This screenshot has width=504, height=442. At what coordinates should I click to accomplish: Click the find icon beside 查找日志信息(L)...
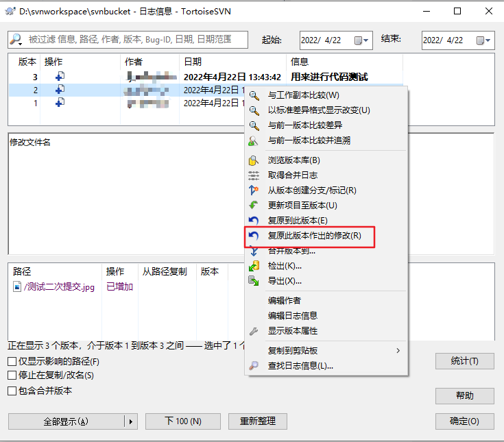coord(254,365)
